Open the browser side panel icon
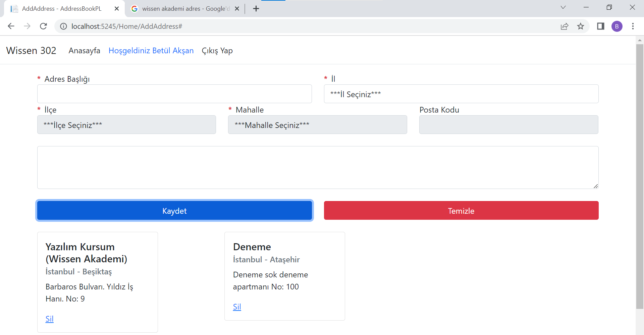This screenshot has height=335, width=644. pyautogui.click(x=601, y=26)
